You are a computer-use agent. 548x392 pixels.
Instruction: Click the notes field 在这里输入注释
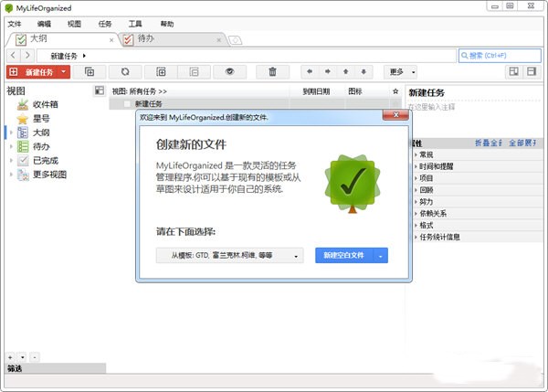tap(432, 107)
